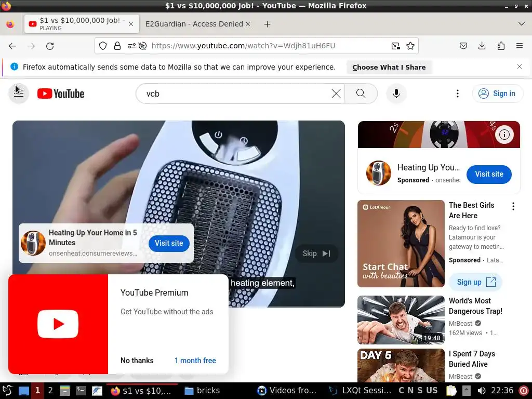
Task: Click the red power button in taskbar
Action: click(x=524, y=391)
